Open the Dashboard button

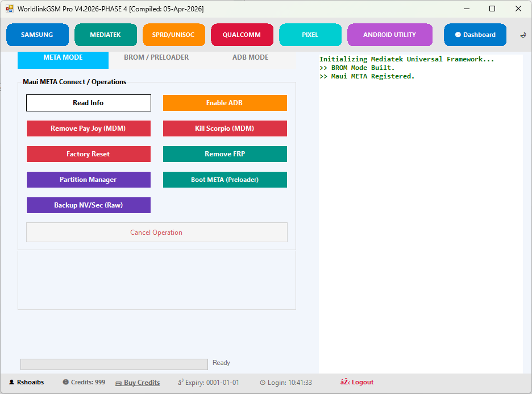(x=475, y=35)
